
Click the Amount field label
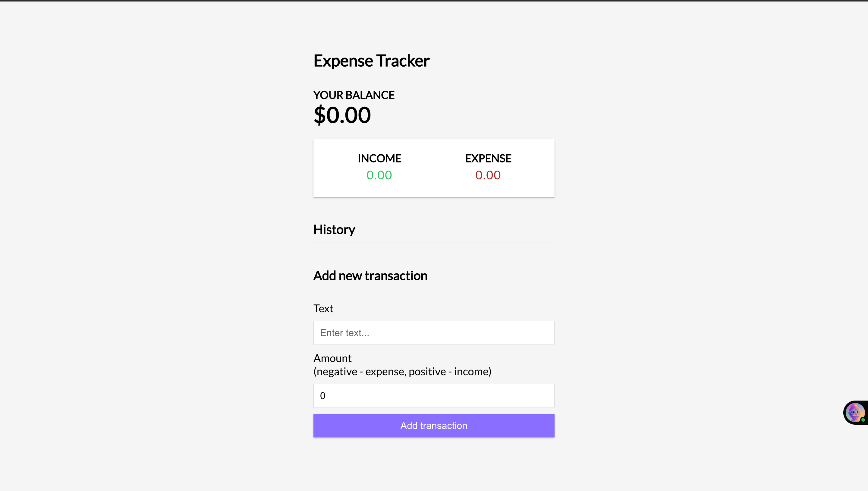tap(332, 358)
